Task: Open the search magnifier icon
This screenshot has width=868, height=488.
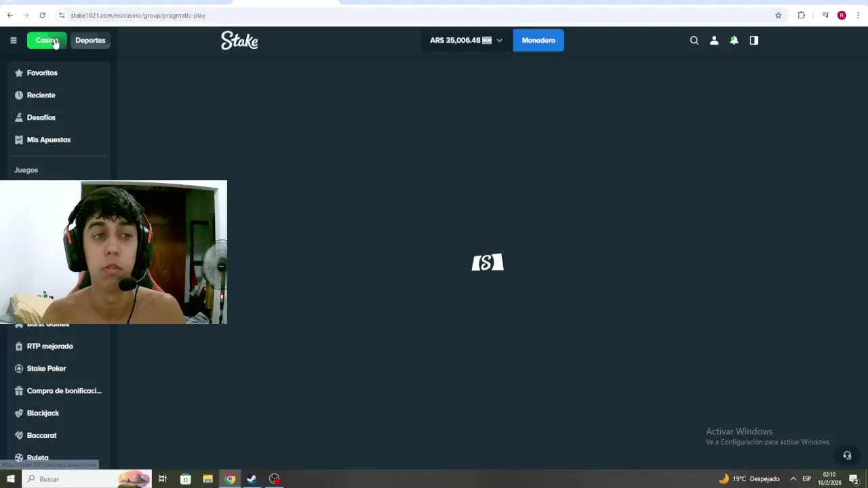Action: coord(694,41)
